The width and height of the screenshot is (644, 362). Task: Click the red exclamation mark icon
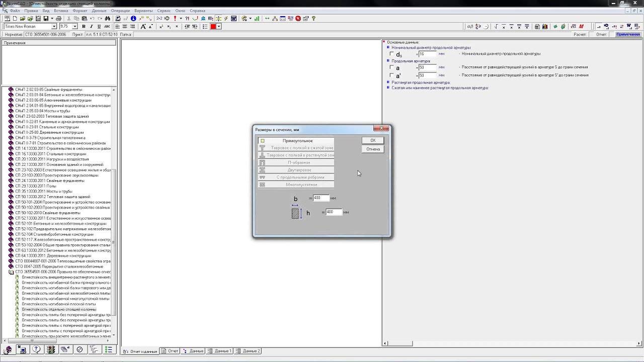(x=175, y=18)
